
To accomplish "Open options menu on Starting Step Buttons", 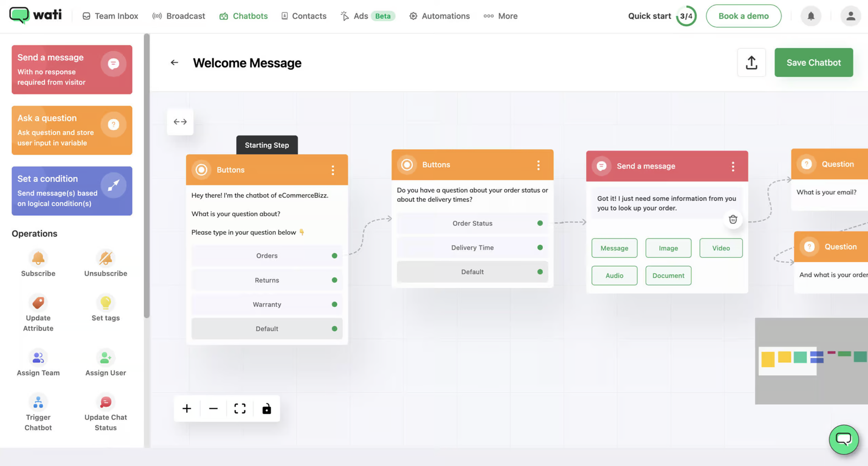I will (x=333, y=170).
